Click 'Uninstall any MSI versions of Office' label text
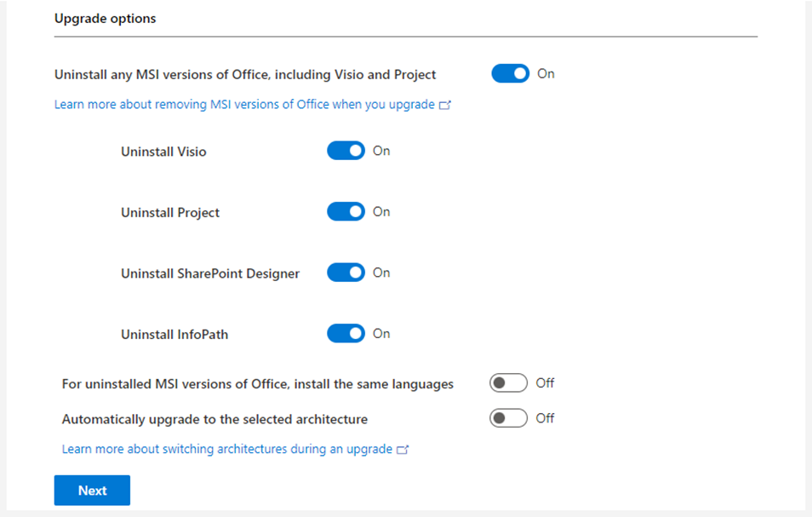This screenshot has width=812, height=517. 245,75
